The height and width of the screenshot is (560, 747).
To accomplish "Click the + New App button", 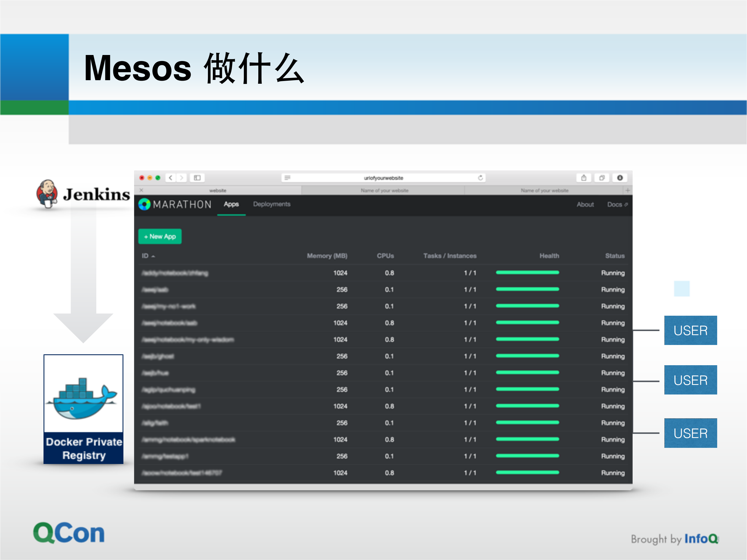I will point(160,237).
